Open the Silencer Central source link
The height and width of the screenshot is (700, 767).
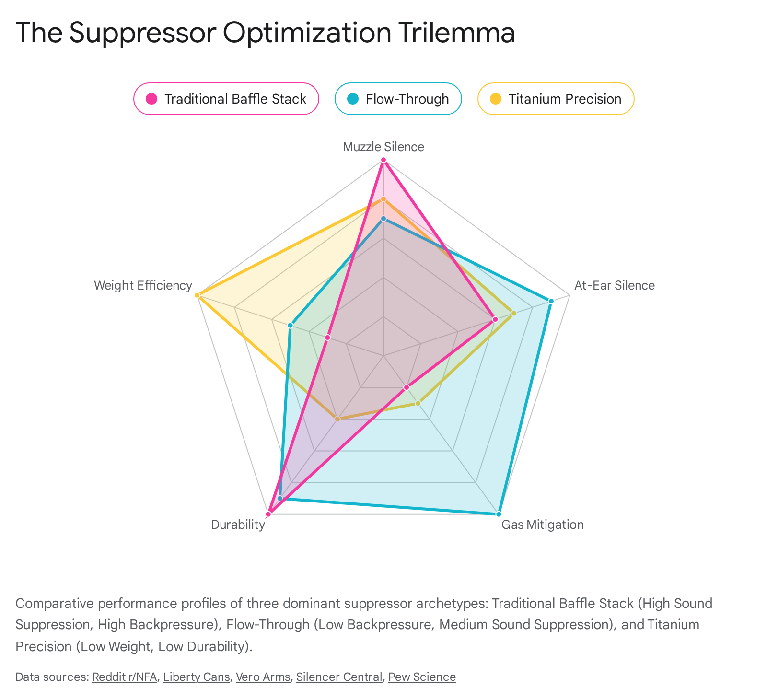[339, 677]
